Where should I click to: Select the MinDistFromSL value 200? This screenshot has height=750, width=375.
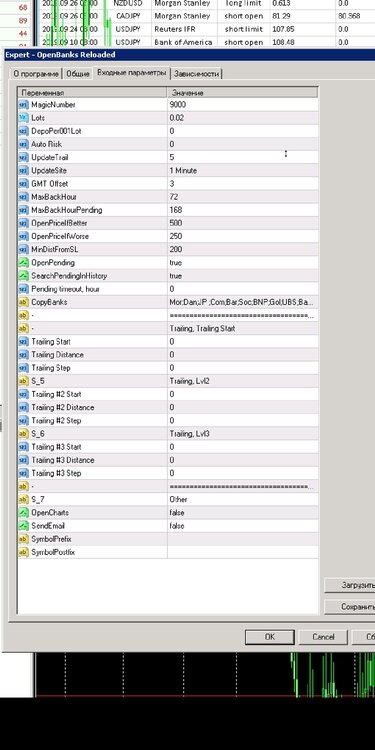click(x=243, y=249)
